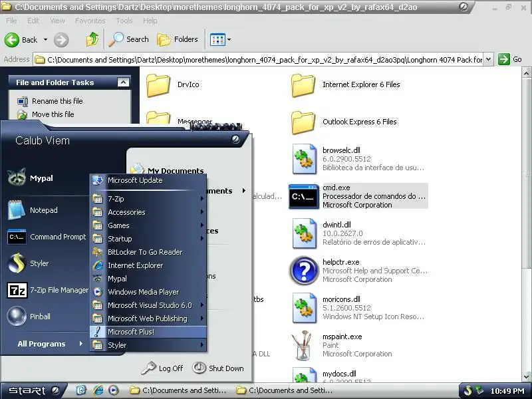Click the Start button on taskbar

[32, 391]
